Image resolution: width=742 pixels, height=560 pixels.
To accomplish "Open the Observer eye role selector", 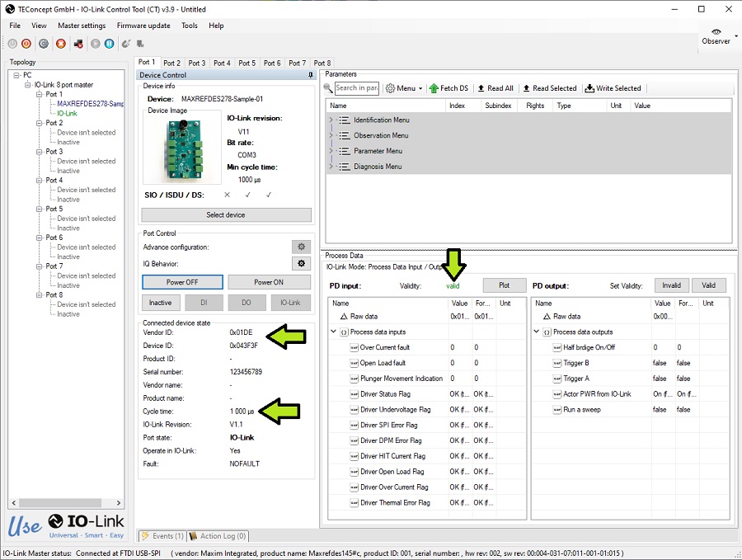I will (716, 37).
